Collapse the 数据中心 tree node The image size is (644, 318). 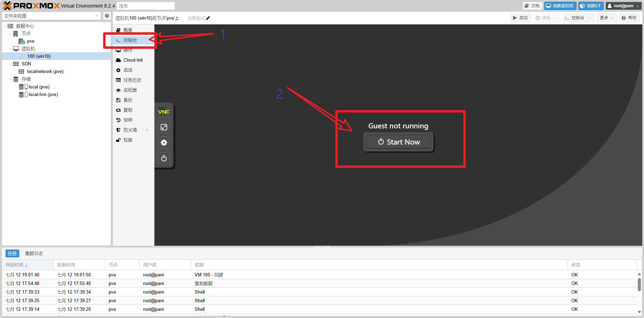click(5, 26)
